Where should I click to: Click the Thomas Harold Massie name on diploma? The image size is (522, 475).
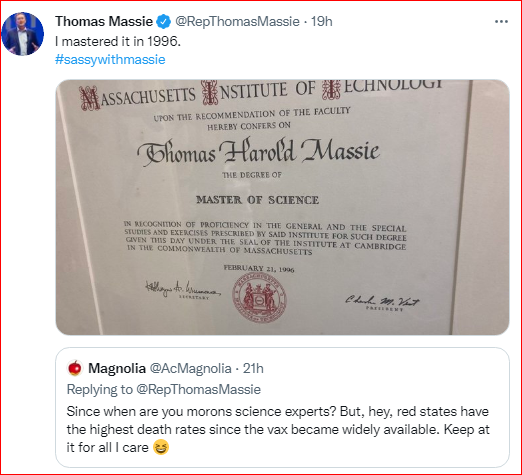(258, 152)
